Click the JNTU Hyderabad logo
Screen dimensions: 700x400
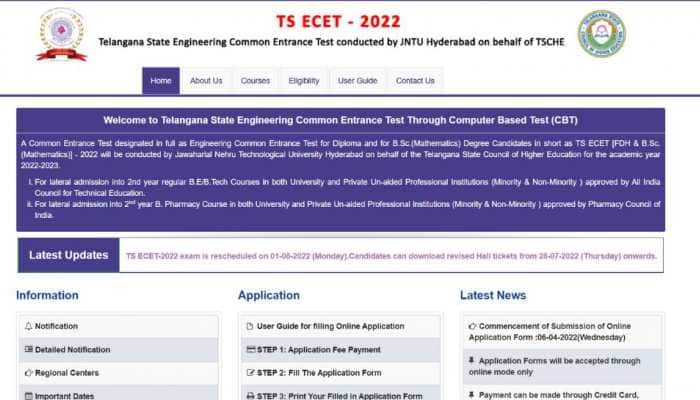(62, 35)
